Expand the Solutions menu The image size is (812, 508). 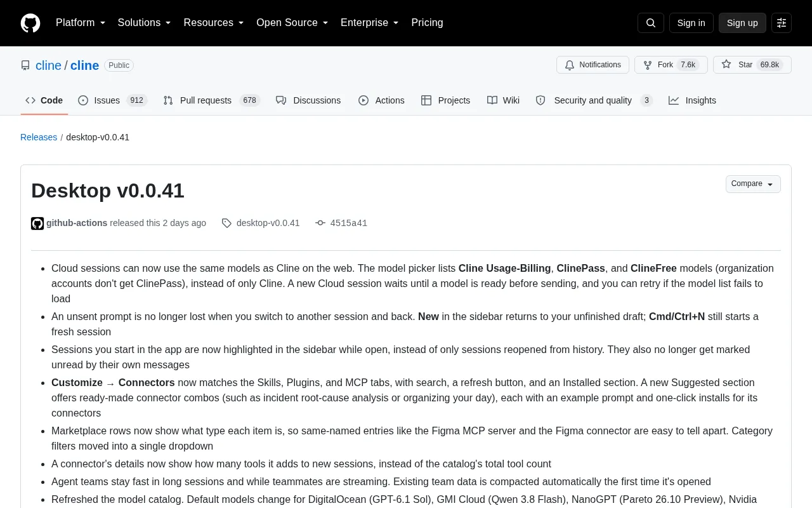coord(145,23)
